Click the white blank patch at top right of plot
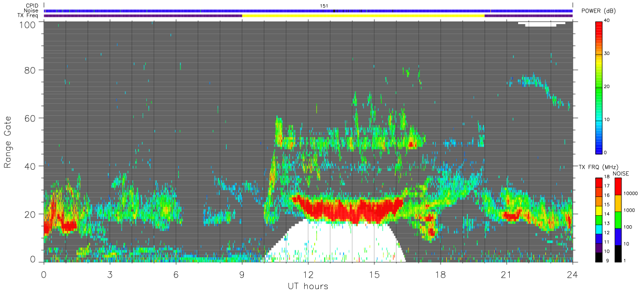The width and height of the screenshot is (644, 297). click(x=540, y=24)
